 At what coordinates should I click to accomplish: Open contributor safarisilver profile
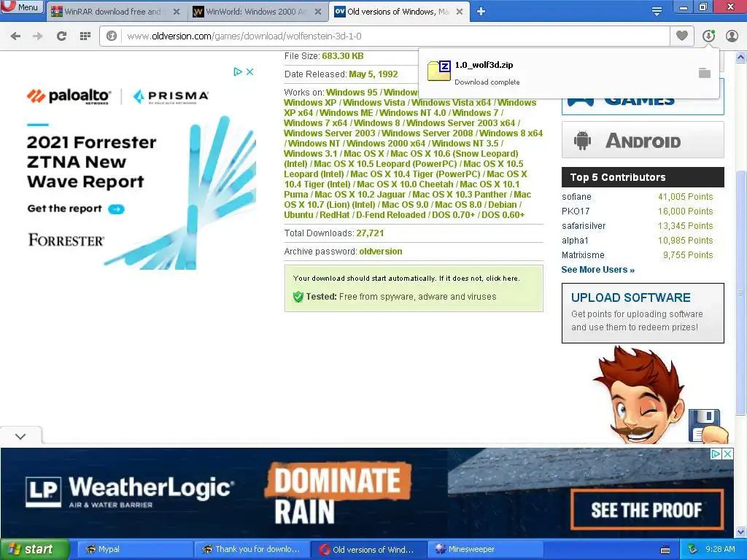tap(584, 226)
